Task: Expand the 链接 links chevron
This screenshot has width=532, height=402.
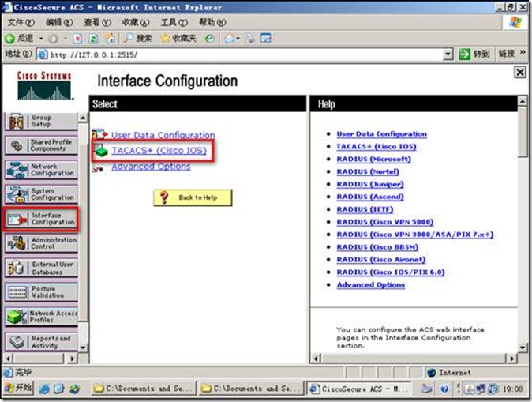Action: click(523, 53)
